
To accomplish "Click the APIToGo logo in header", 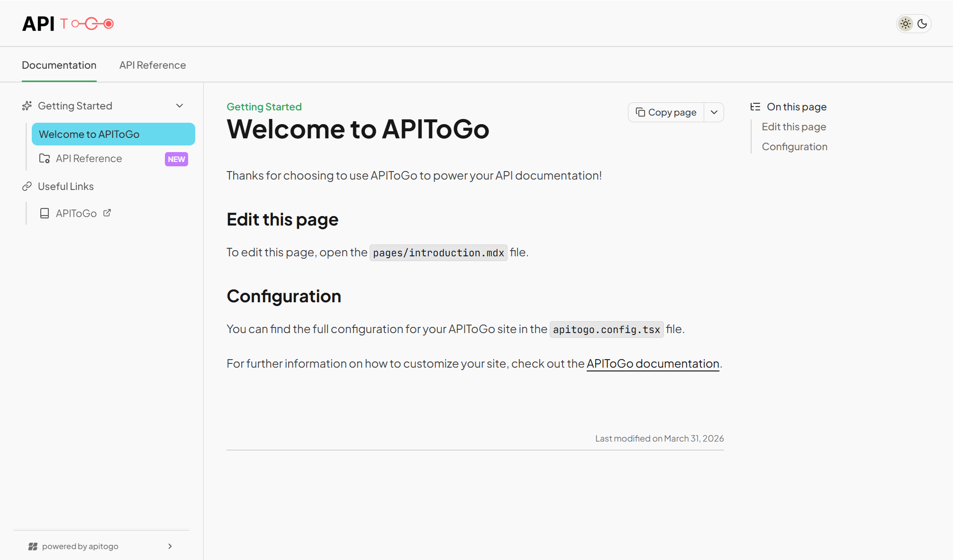I will click(68, 24).
